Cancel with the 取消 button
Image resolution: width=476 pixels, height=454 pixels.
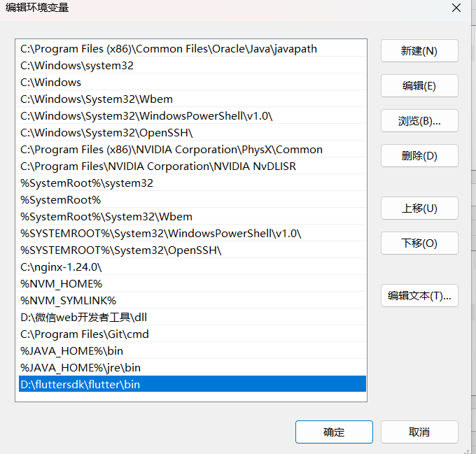(x=419, y=432)
